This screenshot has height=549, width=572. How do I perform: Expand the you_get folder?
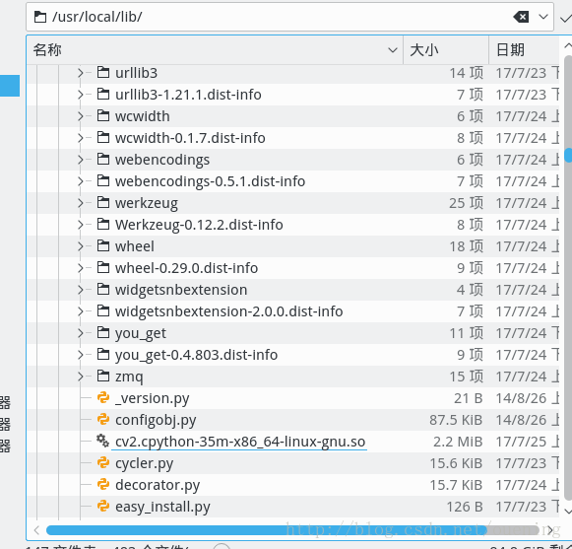click(81, 333)
